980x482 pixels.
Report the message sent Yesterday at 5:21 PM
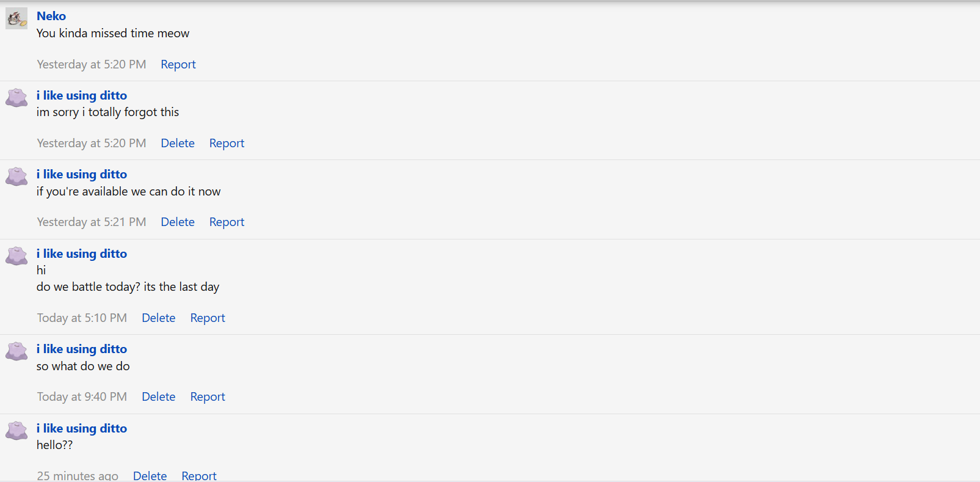227,222
